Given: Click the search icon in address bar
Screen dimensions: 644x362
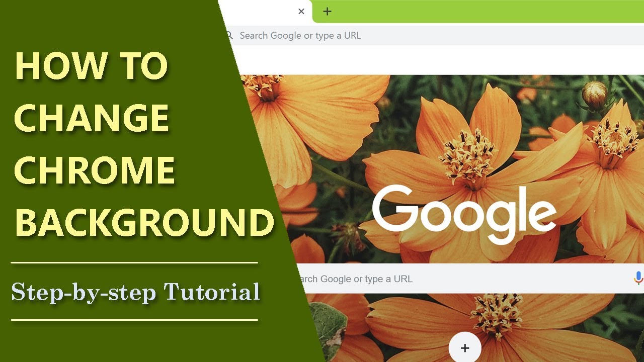Looking at the screenshot, I should pyautogui.click(x=230, y=35).
